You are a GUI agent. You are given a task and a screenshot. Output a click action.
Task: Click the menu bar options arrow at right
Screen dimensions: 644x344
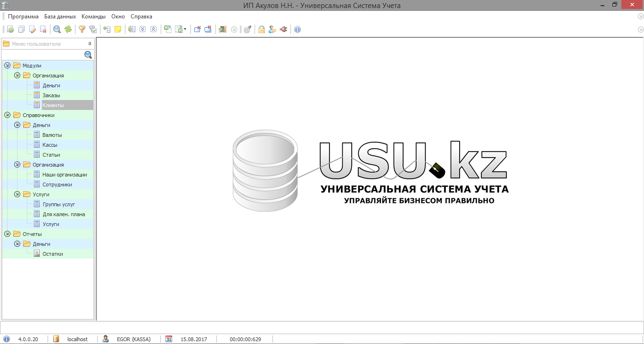click(x=640, y=17)
